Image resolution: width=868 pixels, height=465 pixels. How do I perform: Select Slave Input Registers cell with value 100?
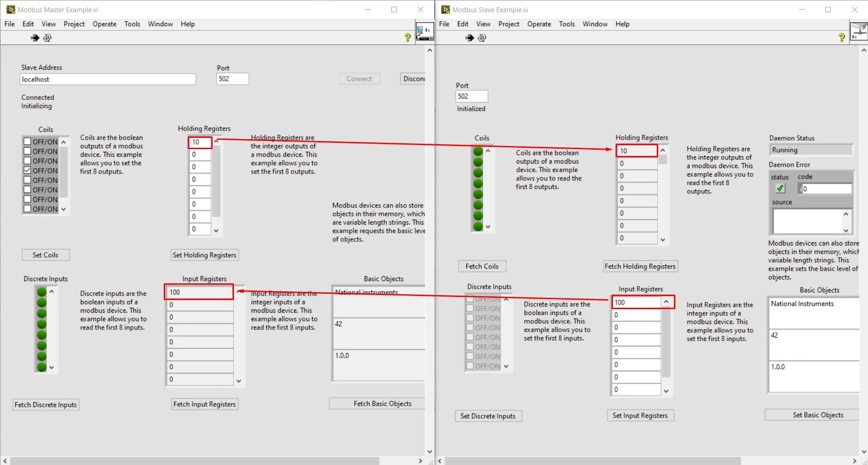click(x=636, y=302)
